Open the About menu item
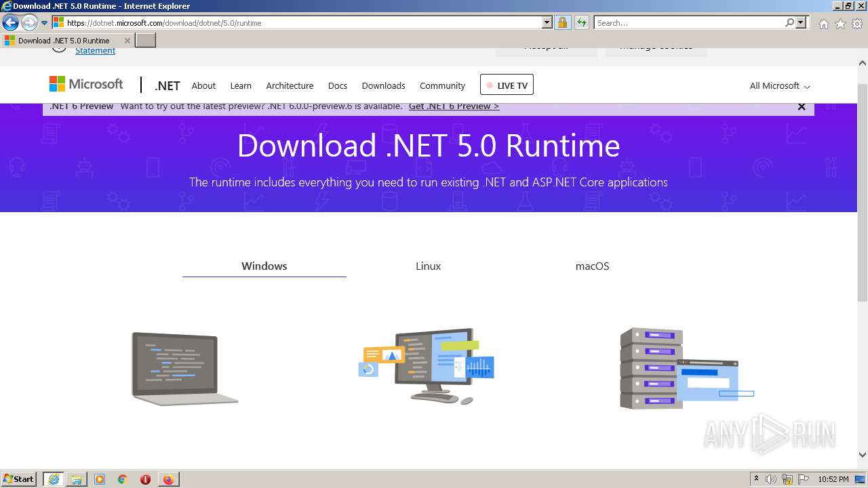Viewport: 868px width, 488px height. 203,86
